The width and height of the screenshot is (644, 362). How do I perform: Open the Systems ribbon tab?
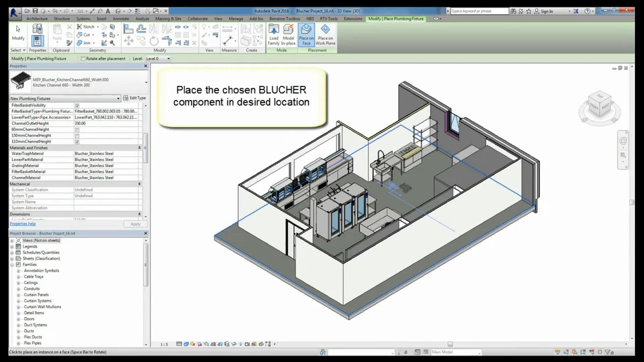[83, 19]
